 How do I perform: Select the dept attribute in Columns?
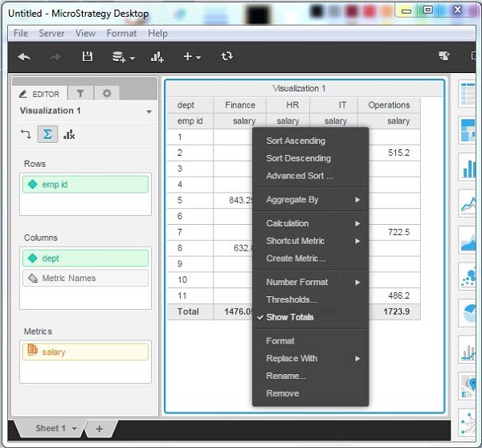tap(85, 258)
